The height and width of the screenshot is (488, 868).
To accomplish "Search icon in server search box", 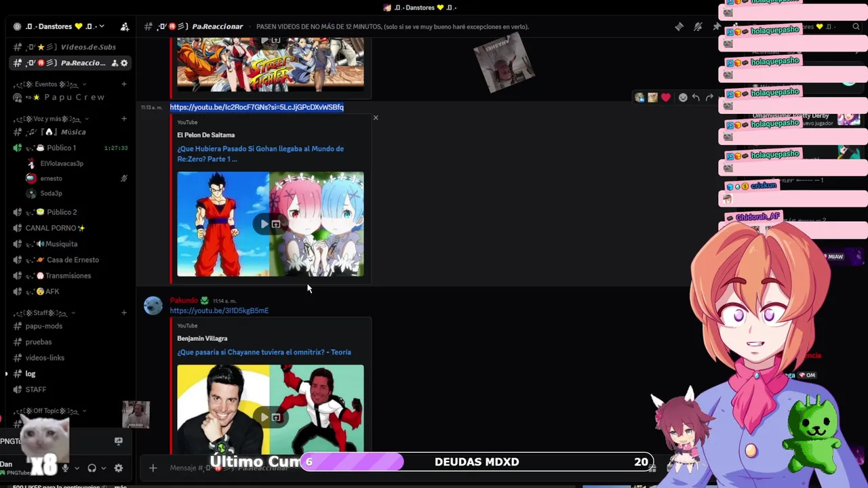I will (856, 26).
